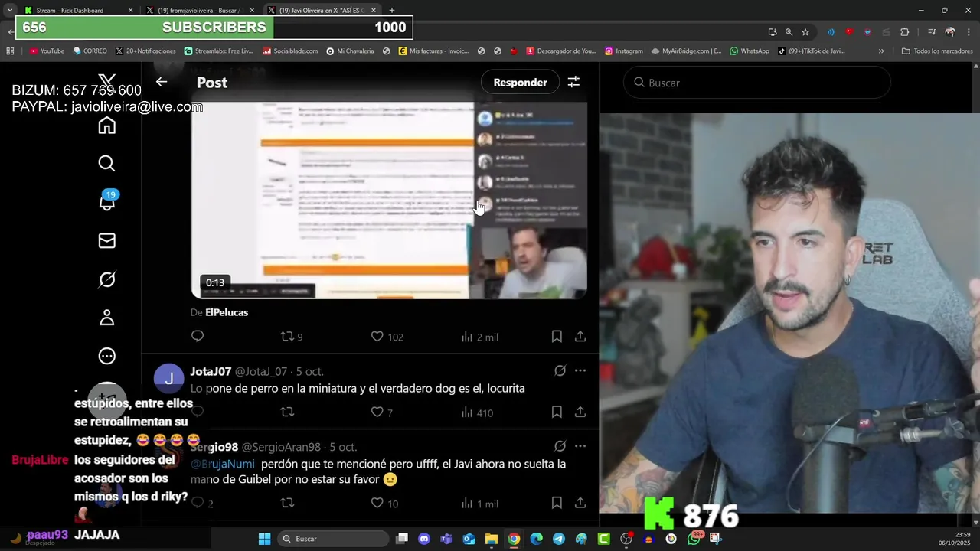
Task: Bookmark JotaJ07's reply
Action: (x=557, y=412)
